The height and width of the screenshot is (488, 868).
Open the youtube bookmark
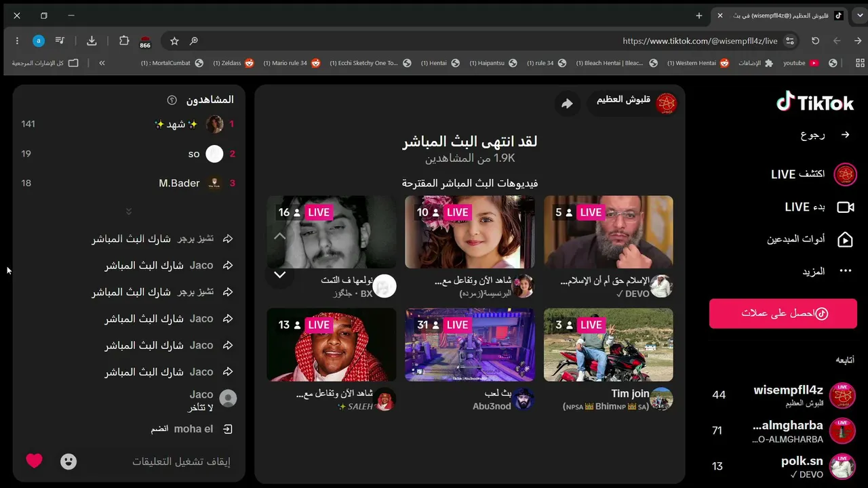[801, 63]
